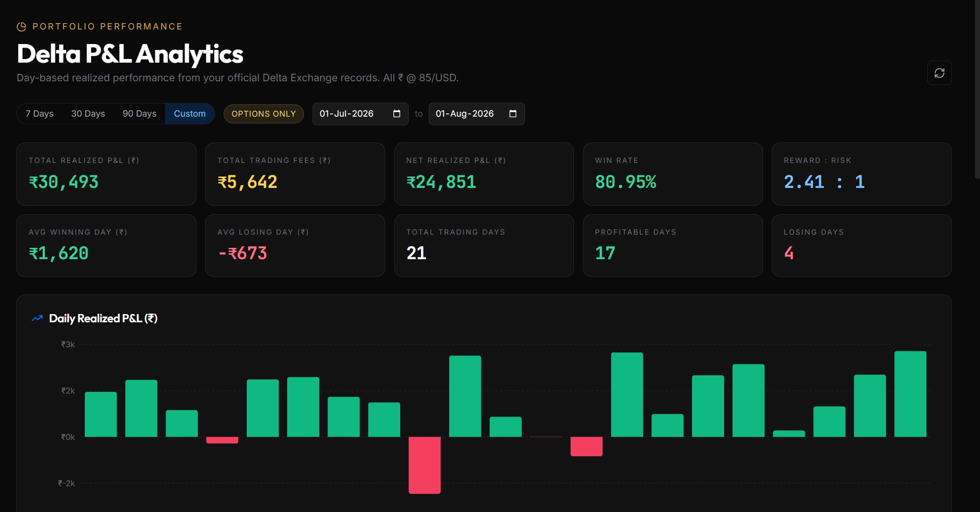The image size is (980, 512).
Task: Click the Delta P&L Analytics heading
Action: point(130,54)
